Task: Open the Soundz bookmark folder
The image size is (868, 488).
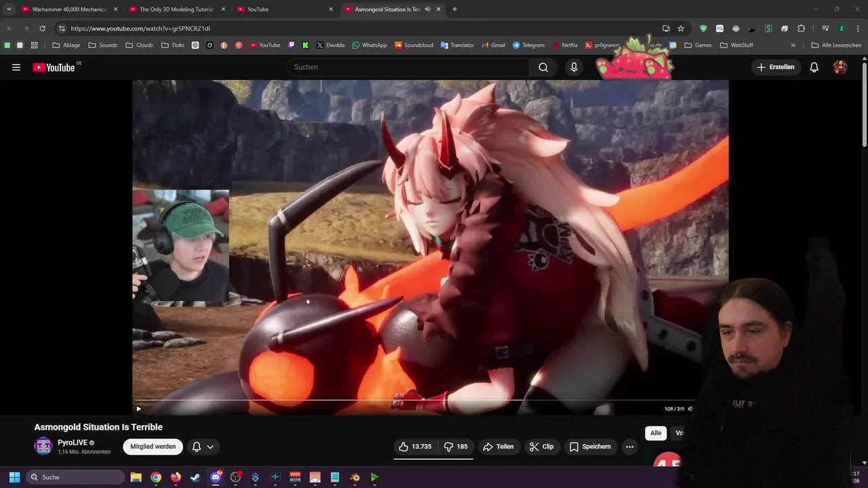Action: (103, 45)
